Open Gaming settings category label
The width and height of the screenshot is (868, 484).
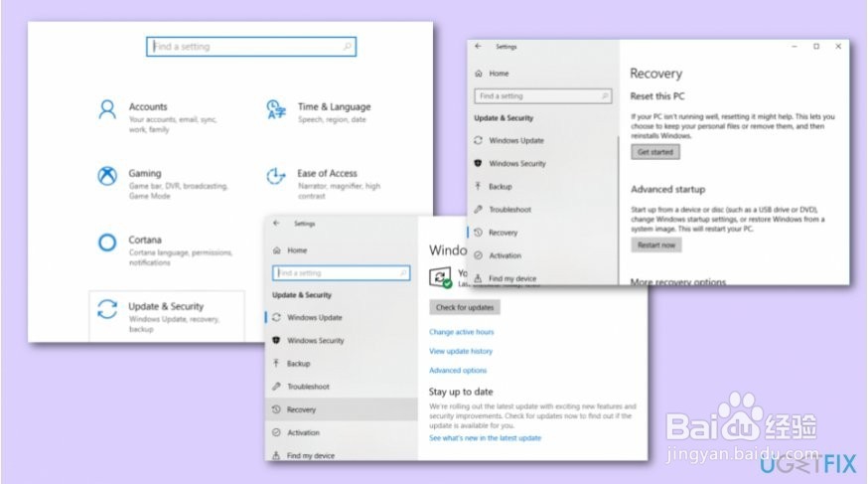[x=145, y=173]
